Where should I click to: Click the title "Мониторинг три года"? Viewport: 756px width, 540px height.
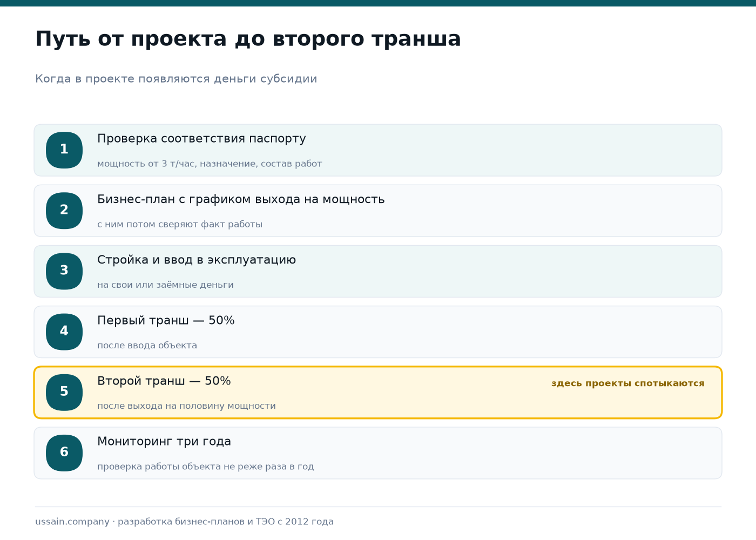click(164, 441)
